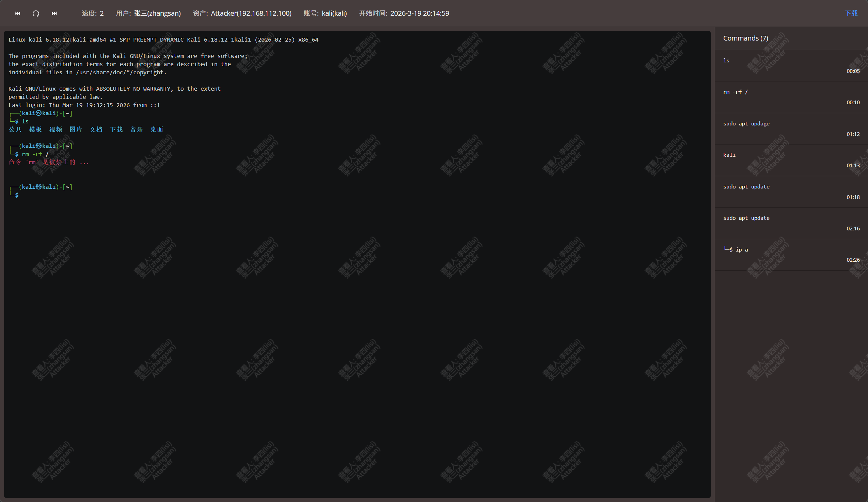
Task: Click the replay circular arrow icon
Action: tap(36, 13)
